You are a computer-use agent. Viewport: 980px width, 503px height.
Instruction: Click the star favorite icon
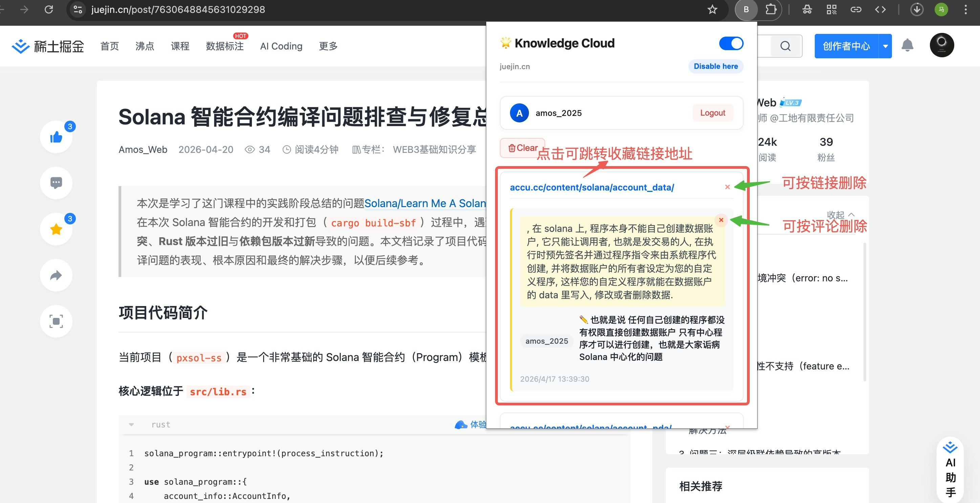pos(56,229)
